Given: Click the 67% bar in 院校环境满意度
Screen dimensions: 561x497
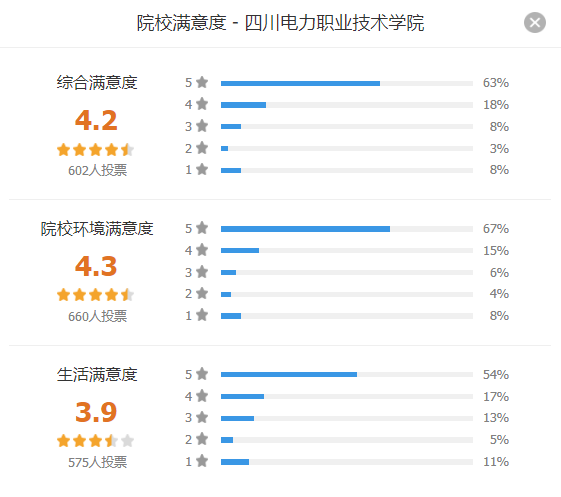Looking at the screenshot, I should (347, 229).
